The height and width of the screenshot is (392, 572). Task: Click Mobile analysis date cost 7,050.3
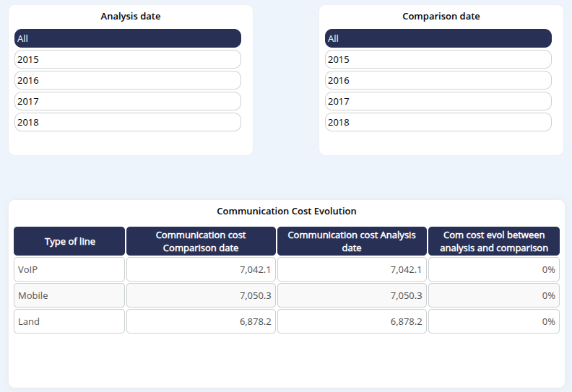352,295
